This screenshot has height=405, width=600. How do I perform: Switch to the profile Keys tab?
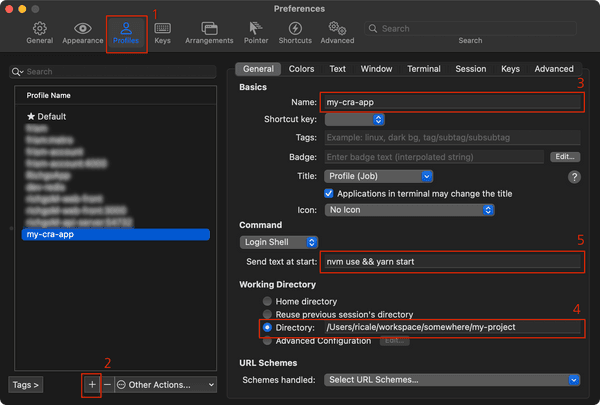(x=510, y=69)
